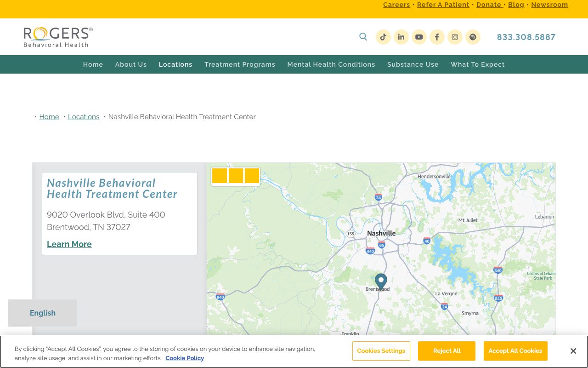Click the Spotify podcast icon

473,37
